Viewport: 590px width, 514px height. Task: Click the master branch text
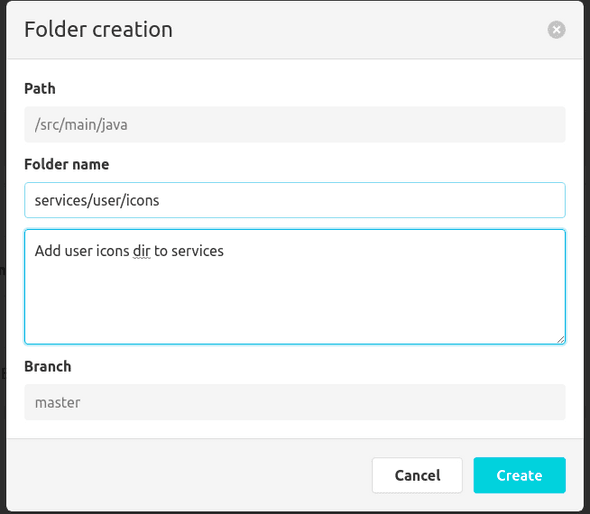tap(58, 403)
